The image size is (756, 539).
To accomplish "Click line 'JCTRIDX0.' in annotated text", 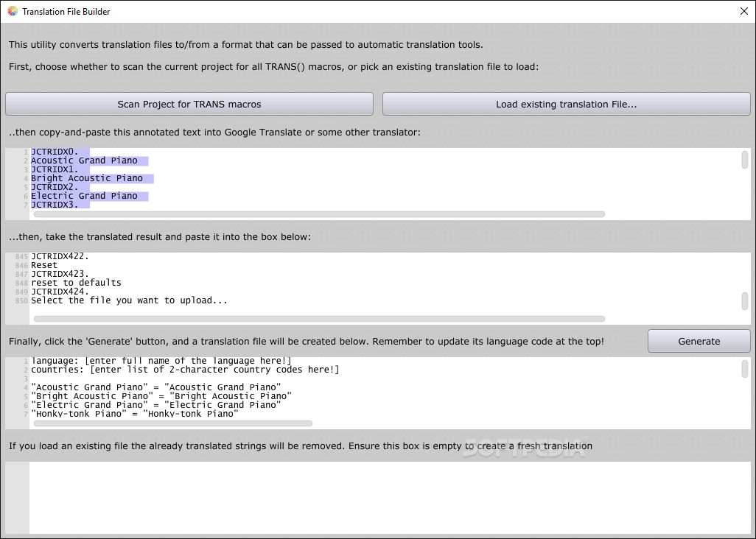I will (x=55, y=152).
